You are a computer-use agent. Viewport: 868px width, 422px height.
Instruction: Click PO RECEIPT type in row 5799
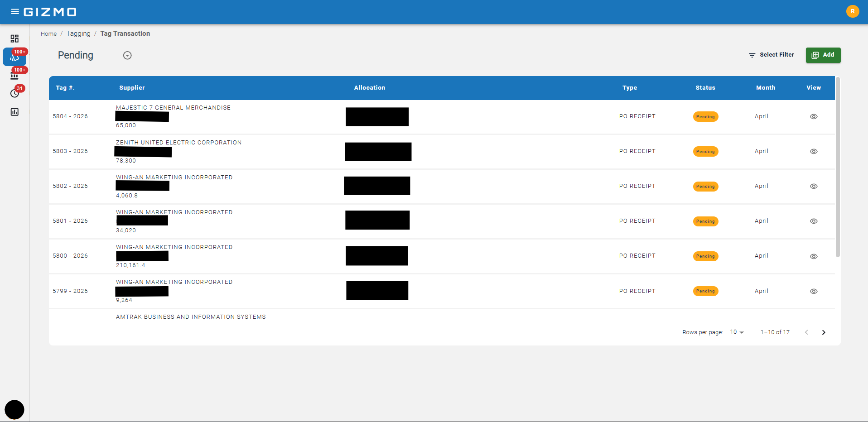(637, 291)
